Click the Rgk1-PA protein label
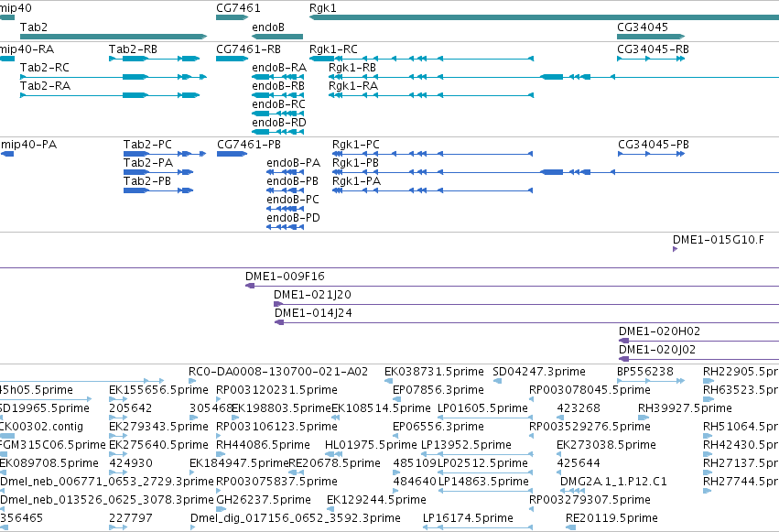 pyautogui.click(x=356, y=181)
